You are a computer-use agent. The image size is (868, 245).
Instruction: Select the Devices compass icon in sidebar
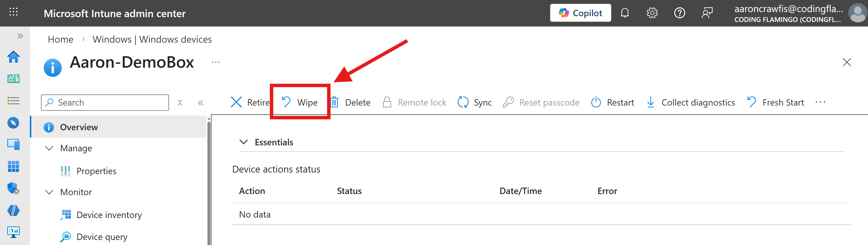tap(13, 123)
